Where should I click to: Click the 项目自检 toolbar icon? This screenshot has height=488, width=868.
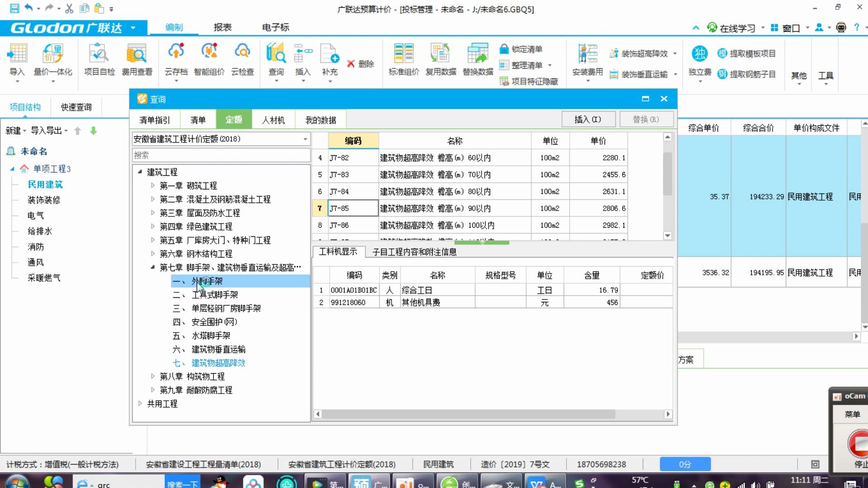tap(99, 54)
